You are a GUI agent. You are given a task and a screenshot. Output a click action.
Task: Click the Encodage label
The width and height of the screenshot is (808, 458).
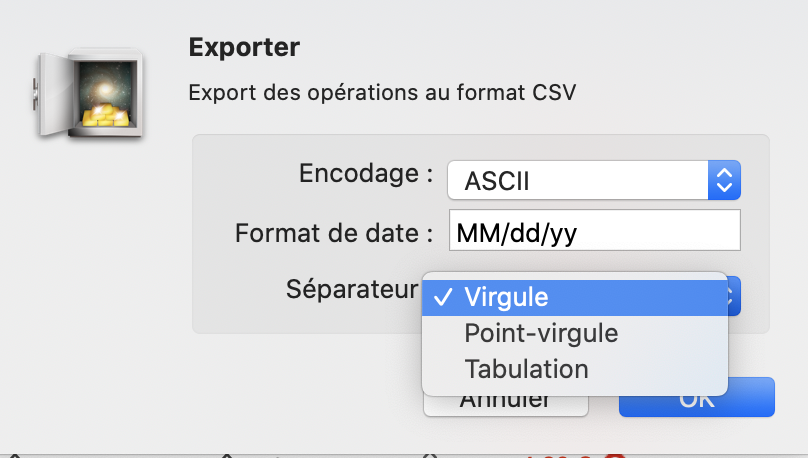click(366, 174)
